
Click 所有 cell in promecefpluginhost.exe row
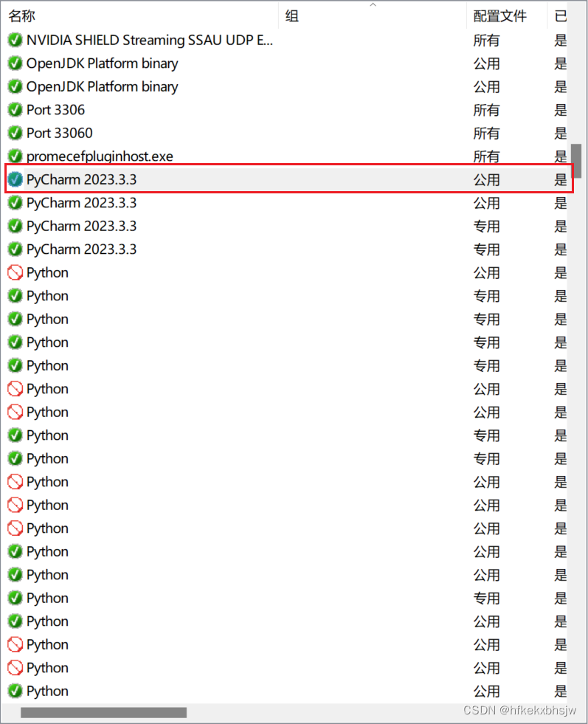coord(486,156)
